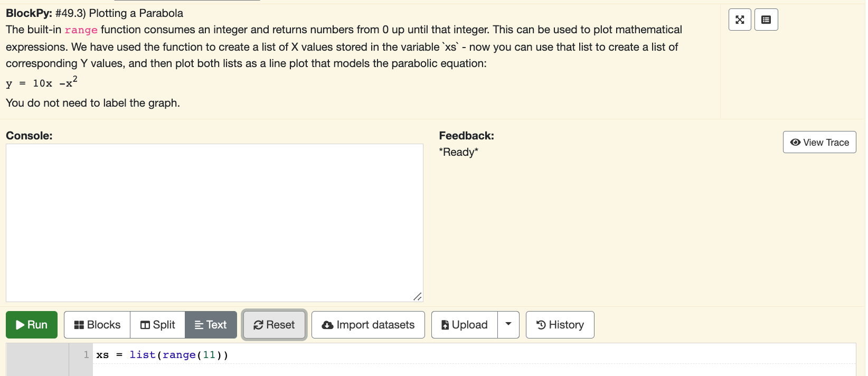Expand the Upload dropdown arrow
Screen dimensions: 868x376
508,325
